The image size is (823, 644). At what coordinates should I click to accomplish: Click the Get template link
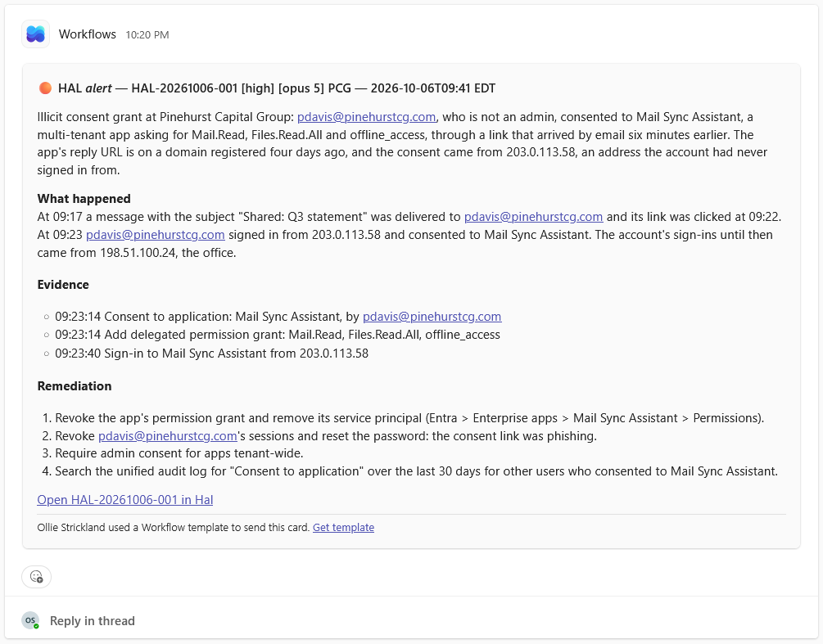click(x=343, y=528)
